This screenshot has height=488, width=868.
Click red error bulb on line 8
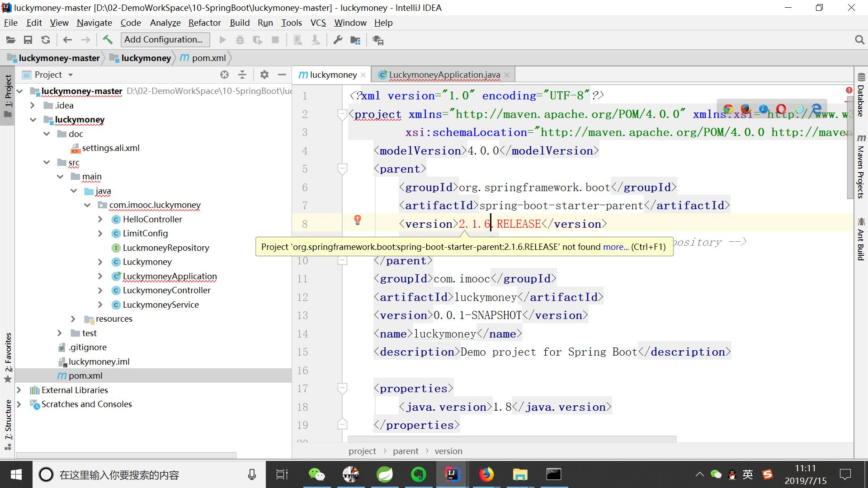tap(358, 220)
